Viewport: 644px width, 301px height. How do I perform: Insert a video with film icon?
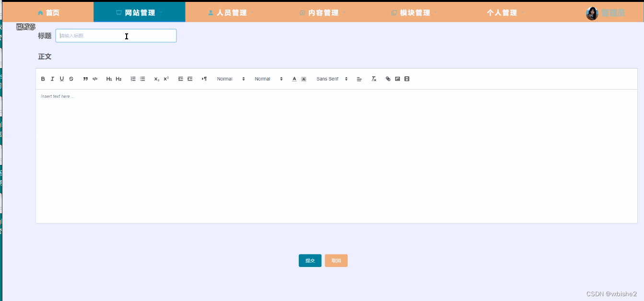(x=407, y=79)
